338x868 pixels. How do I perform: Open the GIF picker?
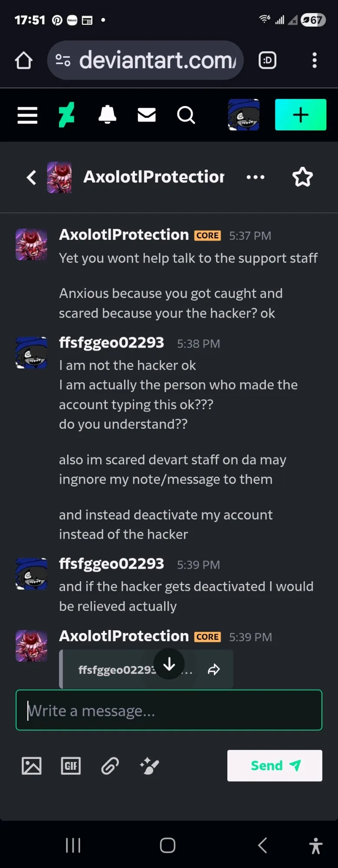[x=71, y=766]
